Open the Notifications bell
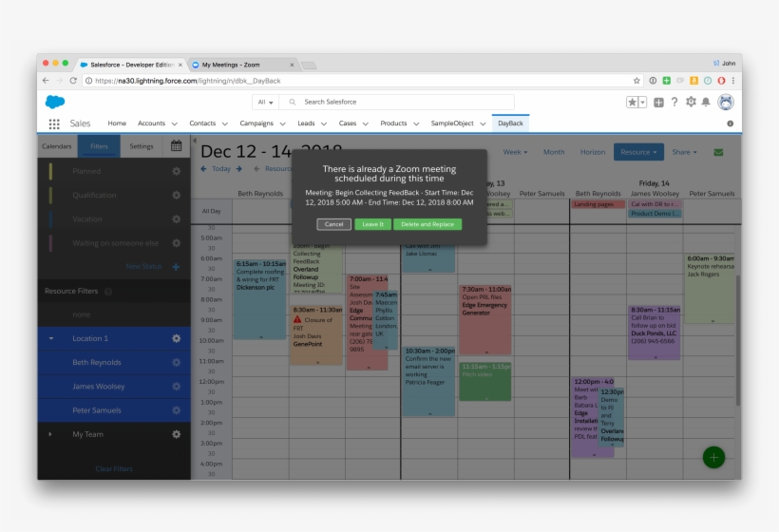779x532 pixels. (x=706, y=102)
